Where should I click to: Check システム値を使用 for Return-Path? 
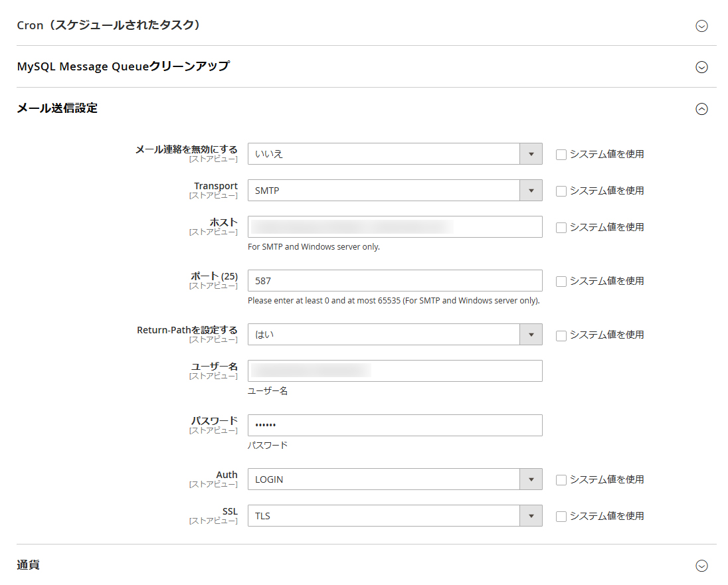561,336
